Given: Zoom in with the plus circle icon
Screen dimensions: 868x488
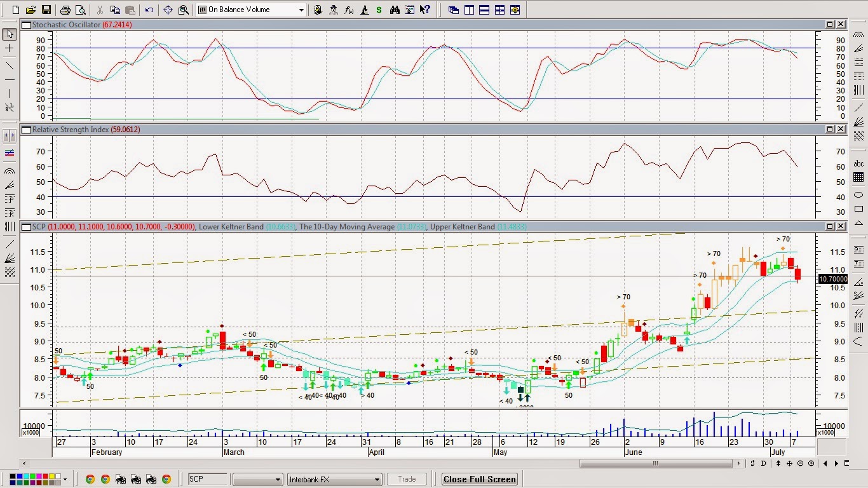Looking at the screenshot, I should (x=811, y=463).
